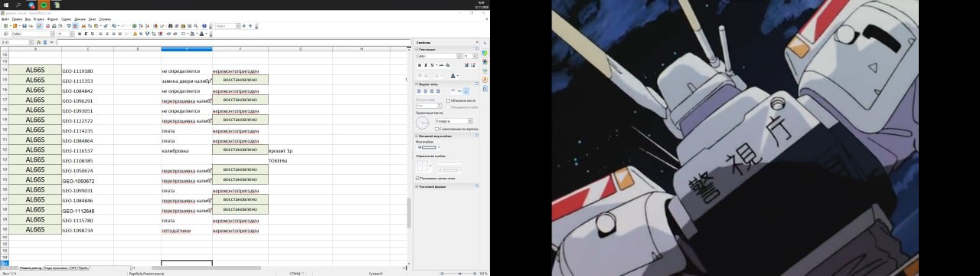The height and width of the screenshot is (276, 980).
Task: Open the Navigator icon
Action: pyautogui.click(x=176, y=26)
